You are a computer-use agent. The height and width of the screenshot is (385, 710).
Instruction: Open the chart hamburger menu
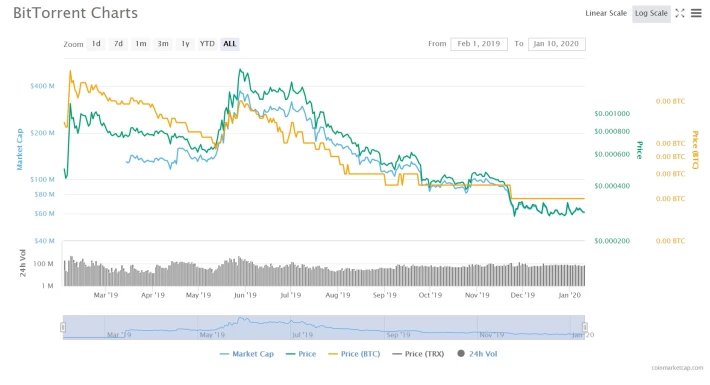pyautogui.click(x=696, y=13)
